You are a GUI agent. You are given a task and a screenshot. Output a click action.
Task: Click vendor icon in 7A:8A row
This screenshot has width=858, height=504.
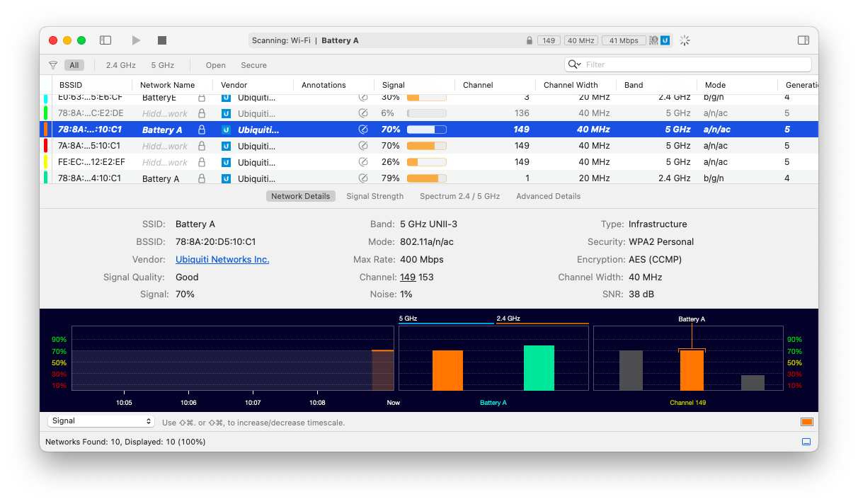[x=227, y=146]
